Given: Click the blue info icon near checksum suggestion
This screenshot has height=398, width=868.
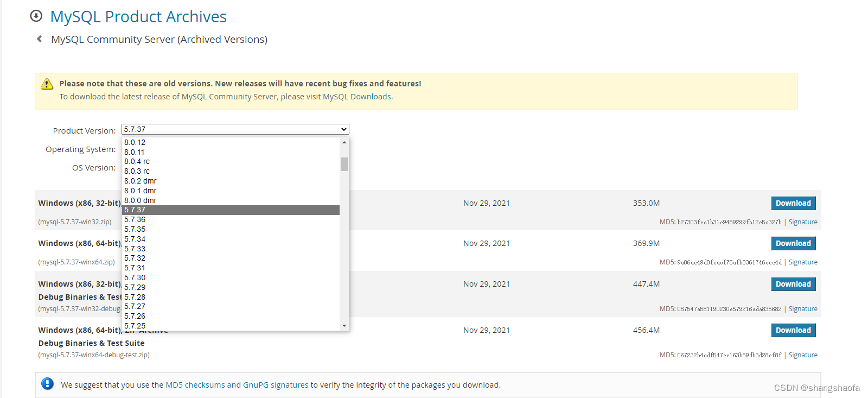Looking at the screenshot, I should tap(48, 384).
